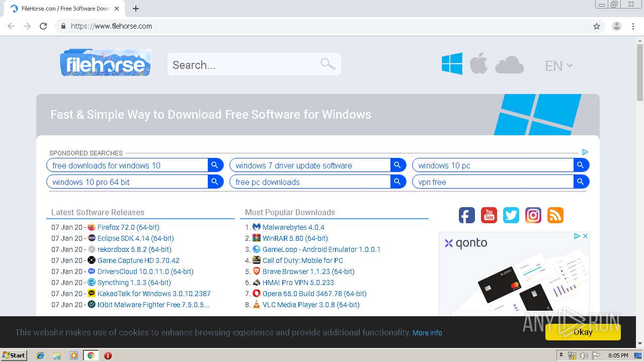Close the qonto advertisement

coord(586,236)
